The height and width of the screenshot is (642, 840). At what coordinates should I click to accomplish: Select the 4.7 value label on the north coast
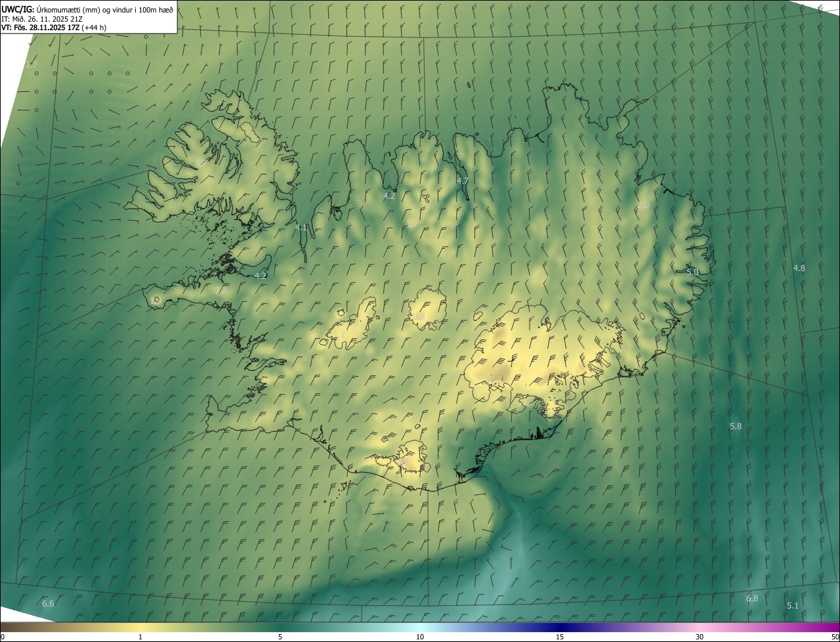point(462,181)
